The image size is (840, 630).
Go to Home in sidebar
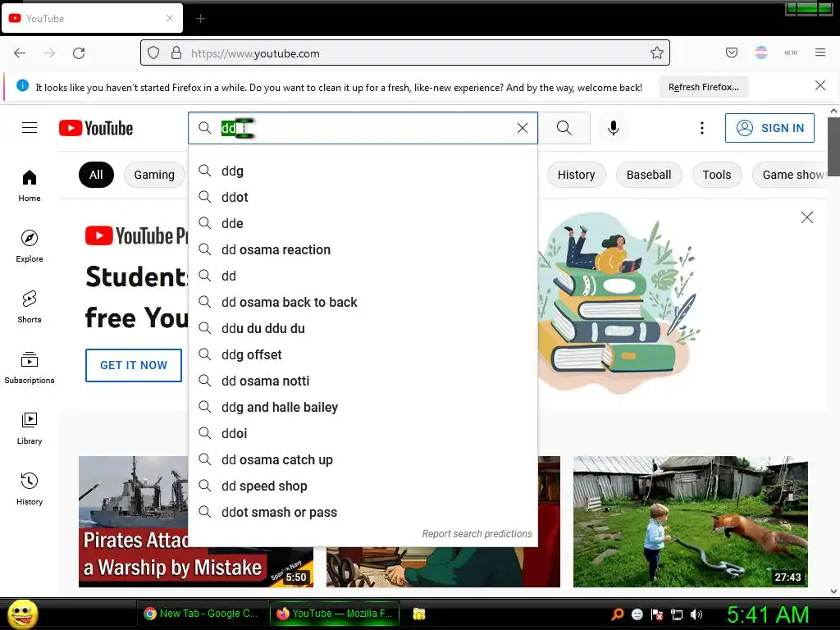pos(30,185)
